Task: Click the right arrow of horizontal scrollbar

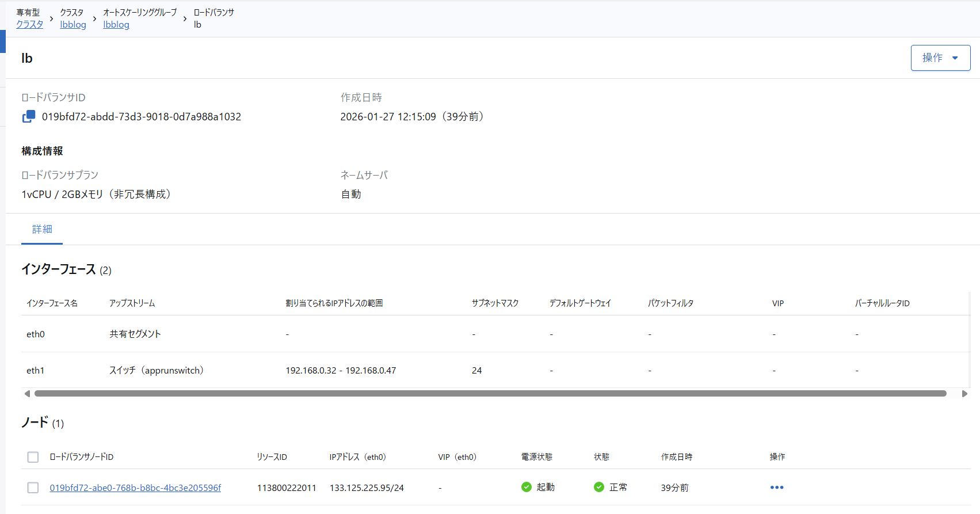Action: tap(964, 394)
